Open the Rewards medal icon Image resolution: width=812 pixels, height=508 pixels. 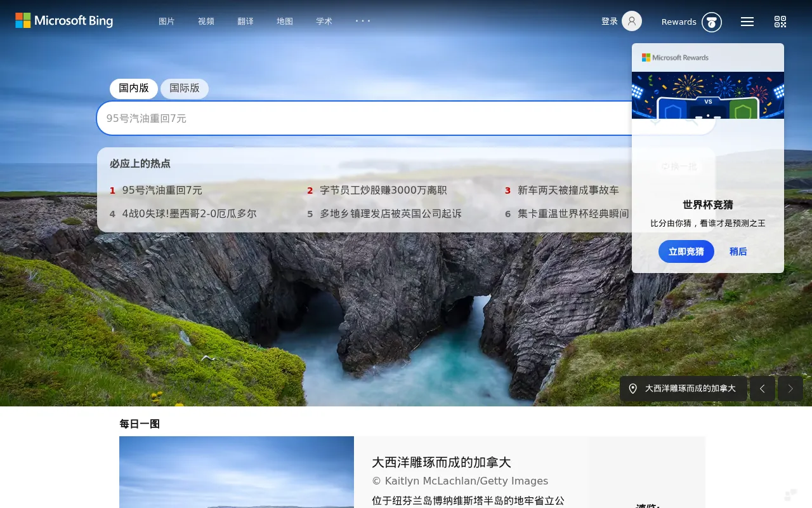click(712, 22)
